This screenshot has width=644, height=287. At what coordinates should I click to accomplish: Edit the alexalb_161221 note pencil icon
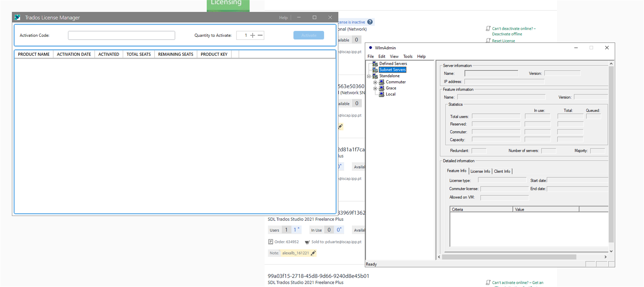313,253
